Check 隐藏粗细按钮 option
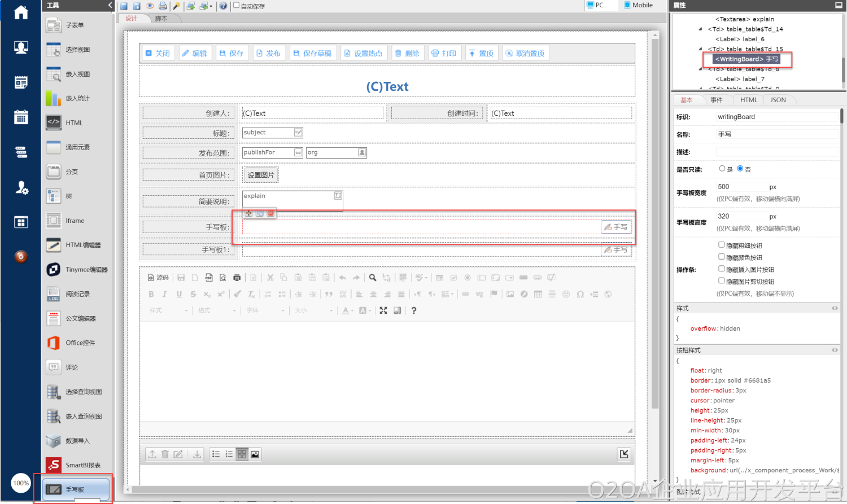 (x=721, y=245)
